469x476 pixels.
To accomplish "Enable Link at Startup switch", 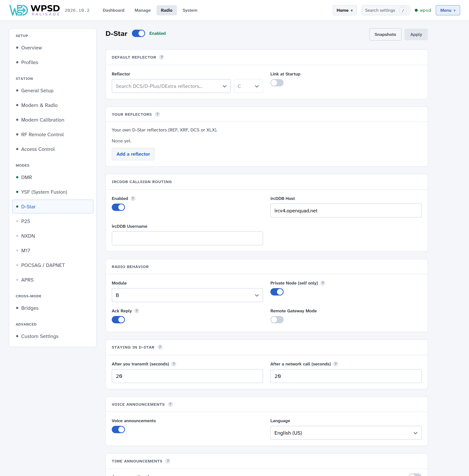I will (x=277, y=83).
